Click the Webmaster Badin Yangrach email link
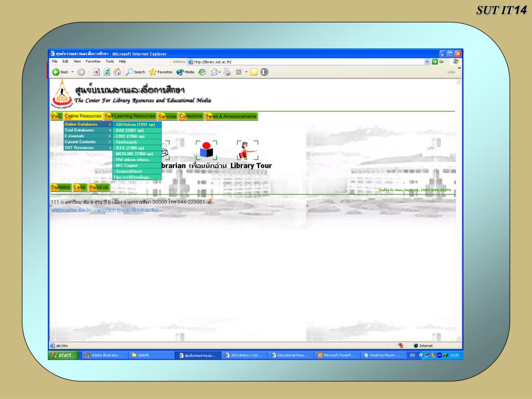 point(104,210)
